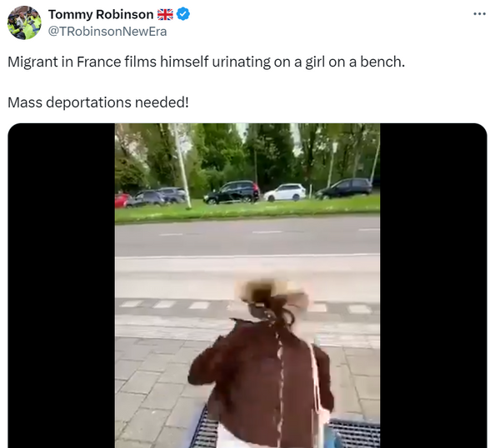Open the round profile avatar picture
This screenshot has width=500, height=448.
pyautogui.click(x=24, y=22)
